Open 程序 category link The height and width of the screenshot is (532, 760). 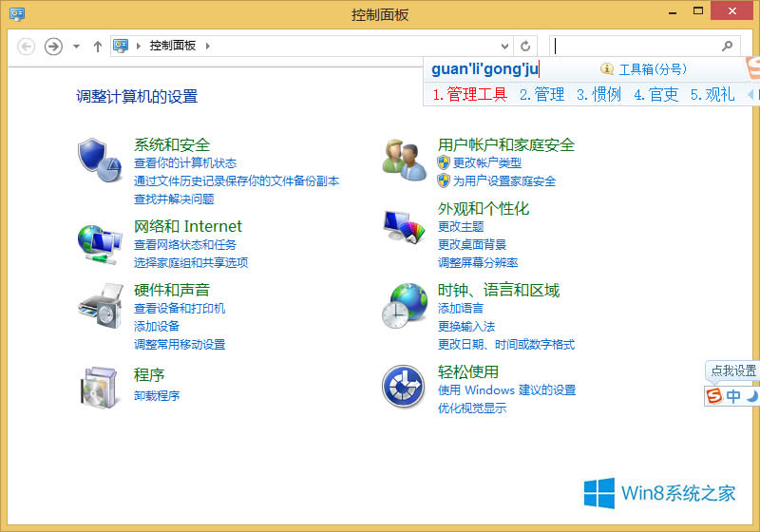[149, 374]
